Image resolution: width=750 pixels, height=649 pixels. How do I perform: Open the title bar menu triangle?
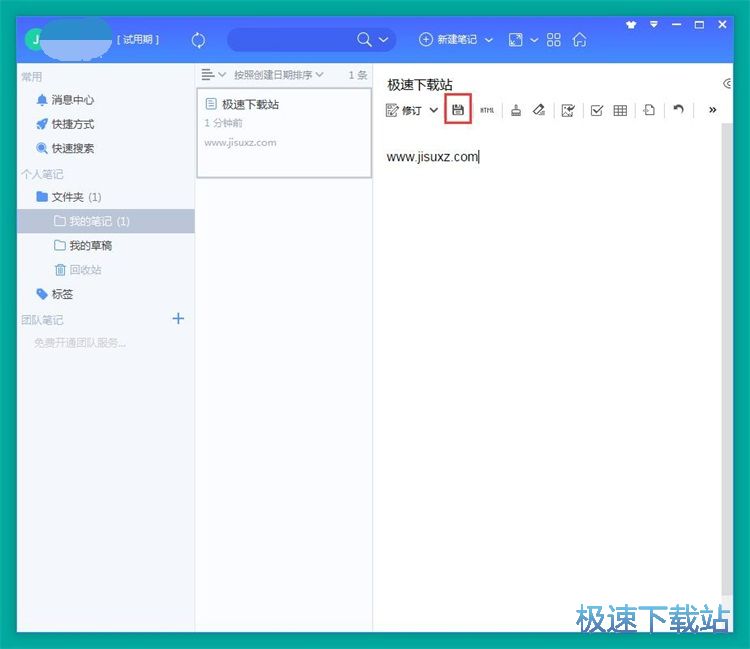(653, 24)
